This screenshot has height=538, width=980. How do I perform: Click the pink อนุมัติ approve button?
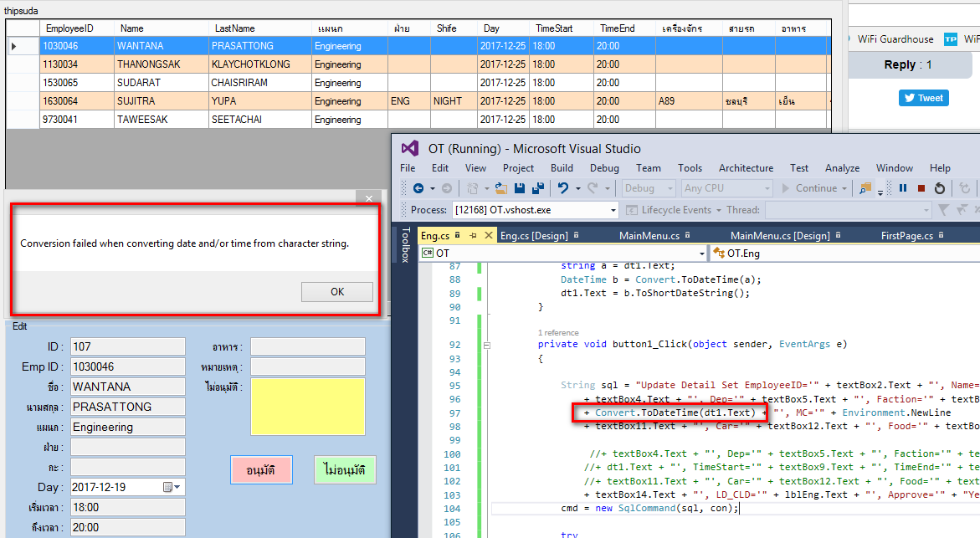261,470
